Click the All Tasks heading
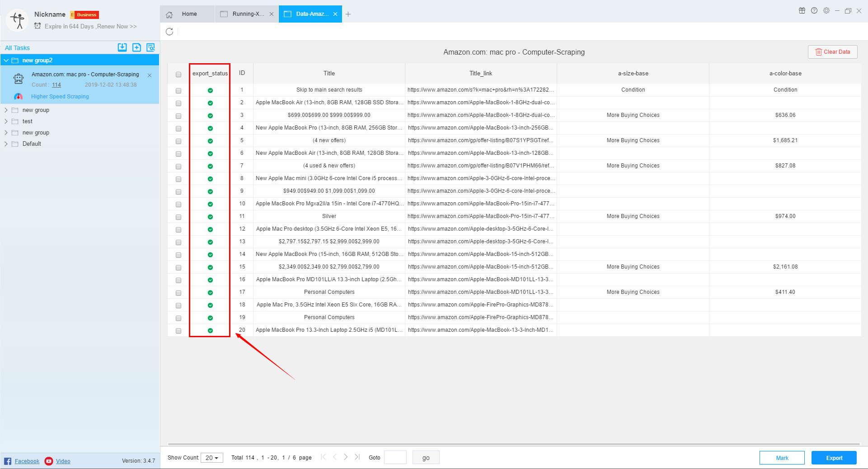The height and width of the screenshot is (469, 868). click(x=17, y=48)
